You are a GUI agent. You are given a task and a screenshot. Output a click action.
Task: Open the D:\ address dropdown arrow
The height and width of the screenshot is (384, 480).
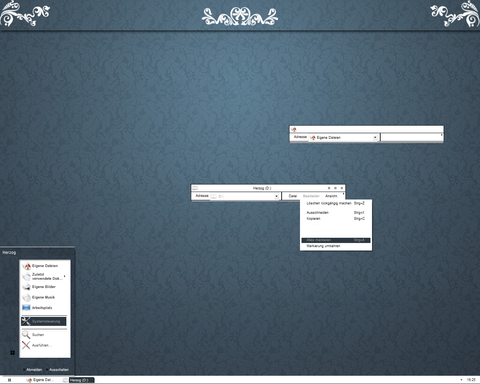pos(276,196)
